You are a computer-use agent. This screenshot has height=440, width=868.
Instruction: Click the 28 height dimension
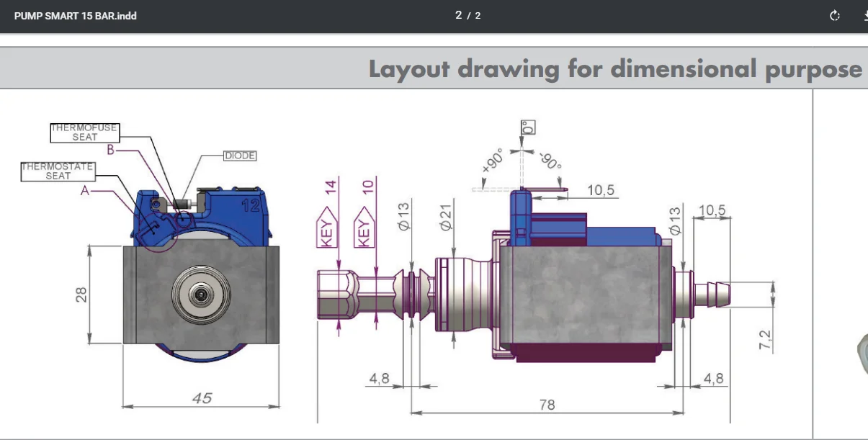coord(82,295)
